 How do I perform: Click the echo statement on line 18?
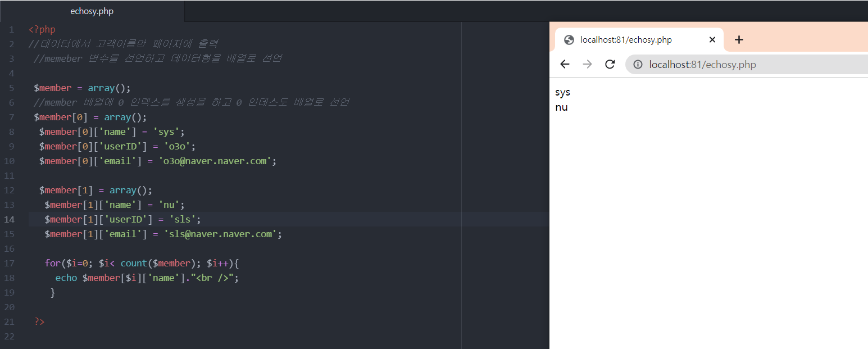(147, 278)
